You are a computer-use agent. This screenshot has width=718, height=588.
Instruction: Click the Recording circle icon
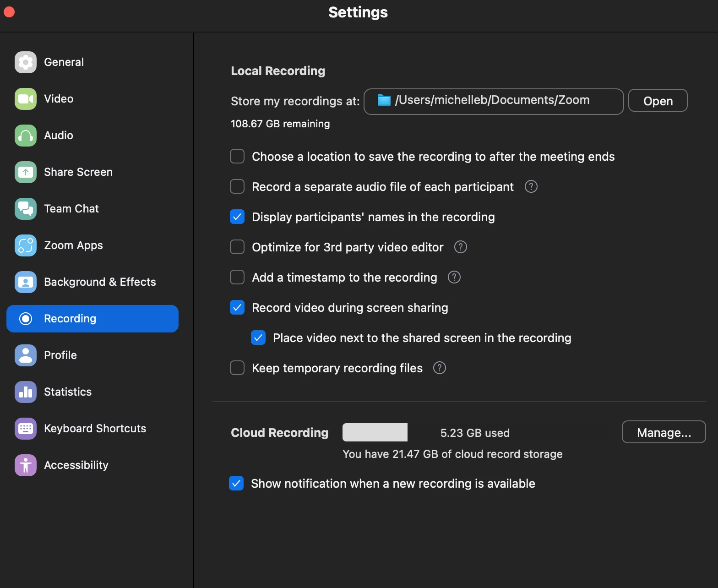26,319
